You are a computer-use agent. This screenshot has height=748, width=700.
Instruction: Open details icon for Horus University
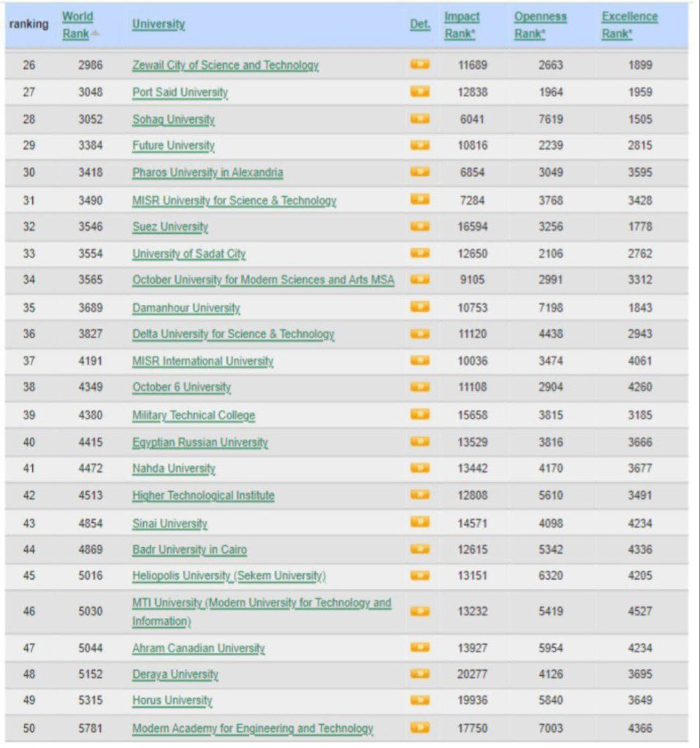(420, 700)
